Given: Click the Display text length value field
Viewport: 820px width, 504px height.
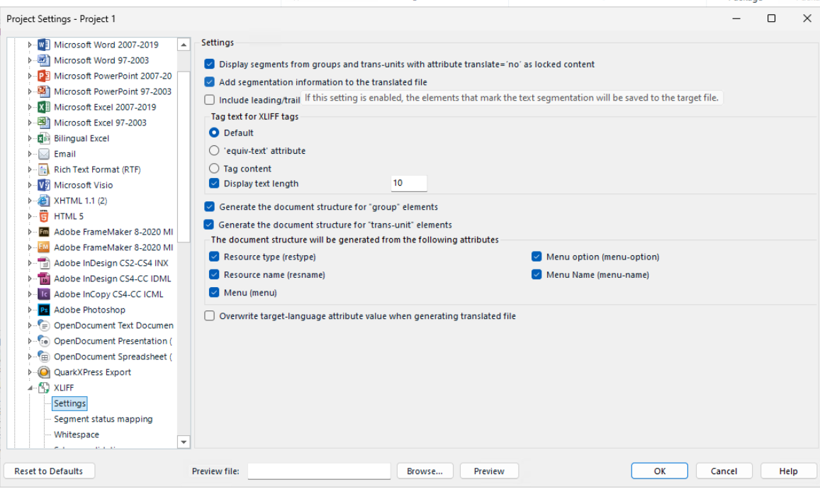Looking at the screenshot, I should click(x=409, y=184).
